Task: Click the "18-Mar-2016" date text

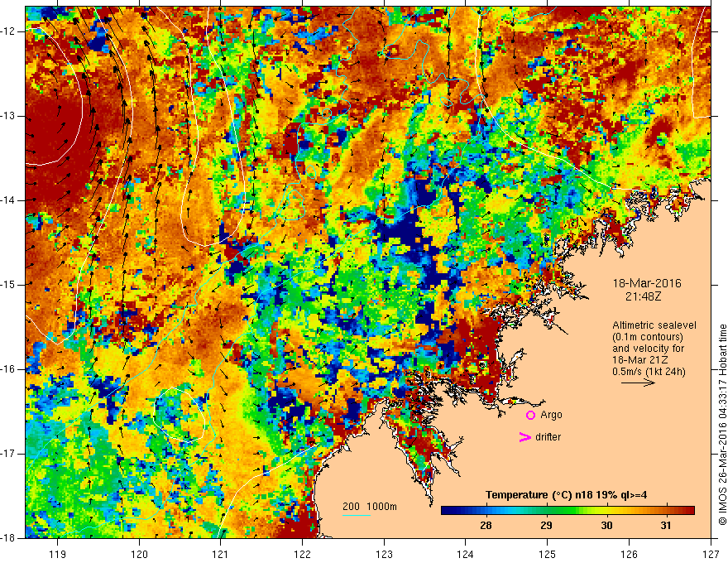Action: 647,283
